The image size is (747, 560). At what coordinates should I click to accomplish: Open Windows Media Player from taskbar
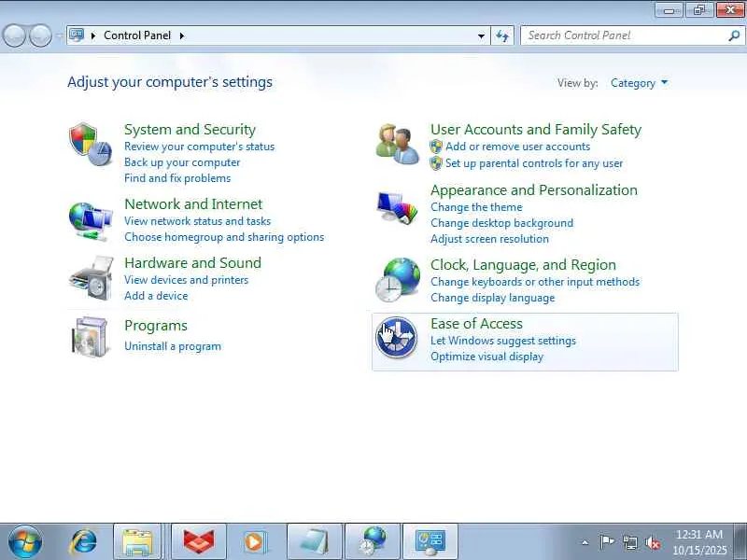point(256,542)
